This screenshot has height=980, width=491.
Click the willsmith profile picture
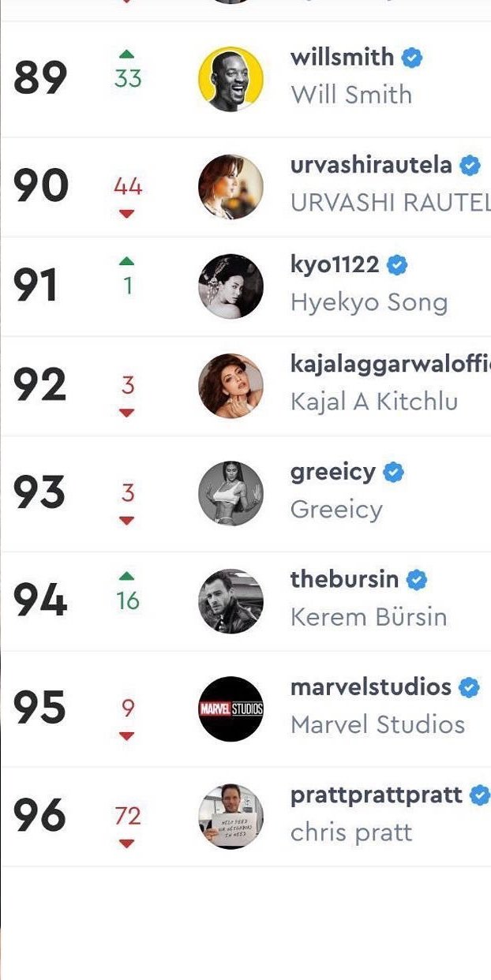231,78
